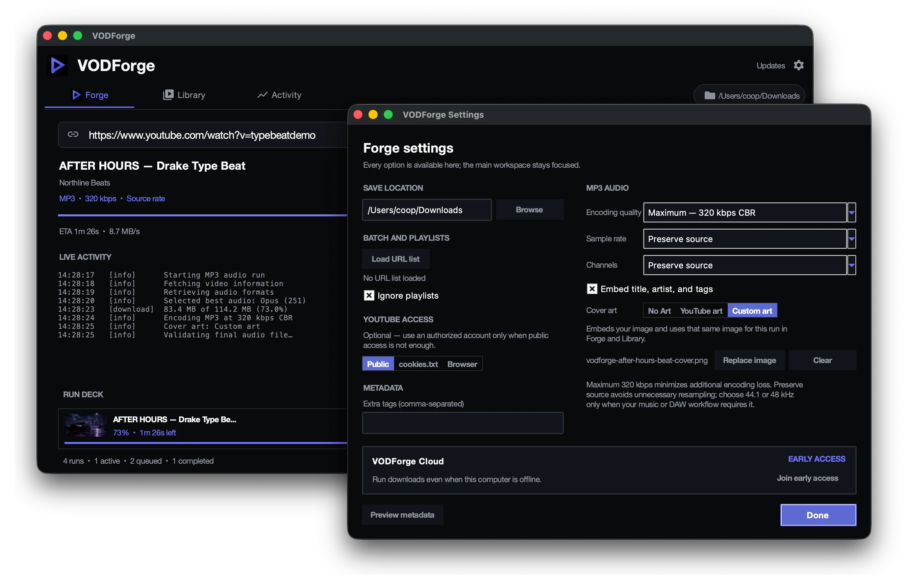
Task: Open settings via the gear icon
Action: (x=798, y=65)
